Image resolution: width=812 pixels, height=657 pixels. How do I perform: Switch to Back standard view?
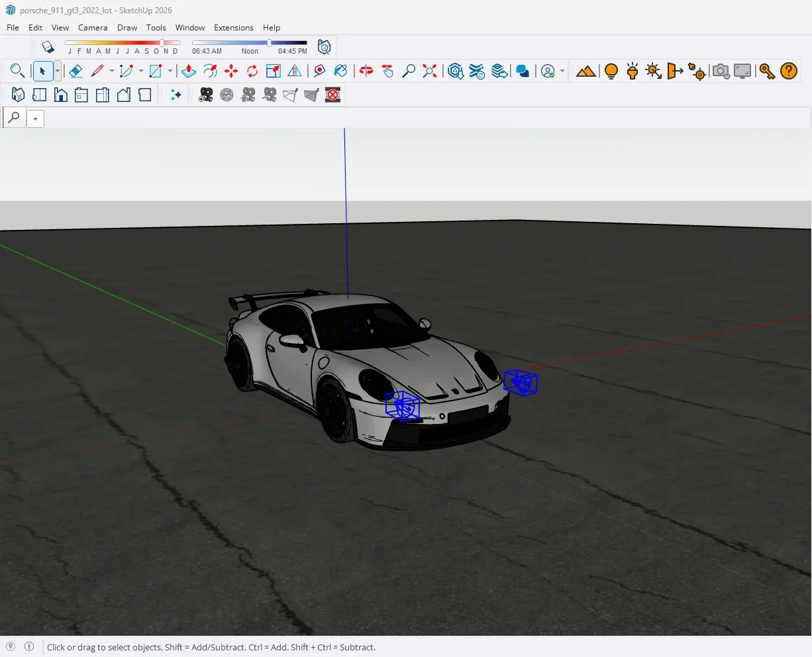coord(103,95)
